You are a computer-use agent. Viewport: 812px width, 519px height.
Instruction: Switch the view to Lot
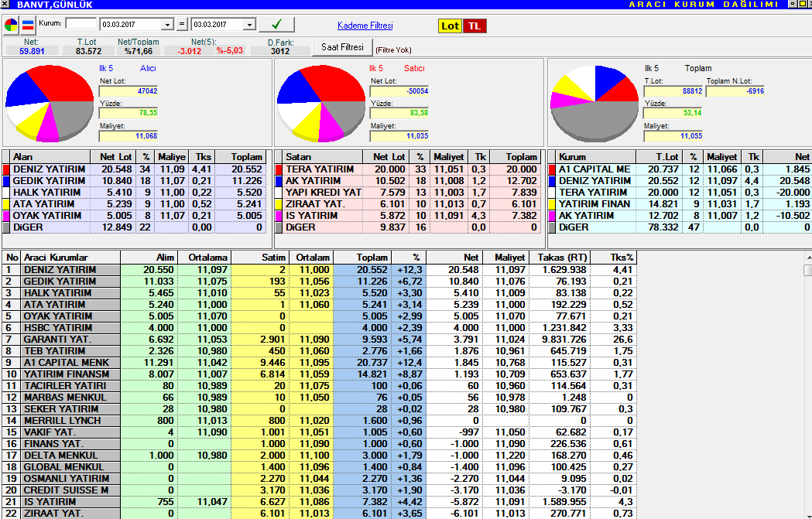tap(450, 26)
